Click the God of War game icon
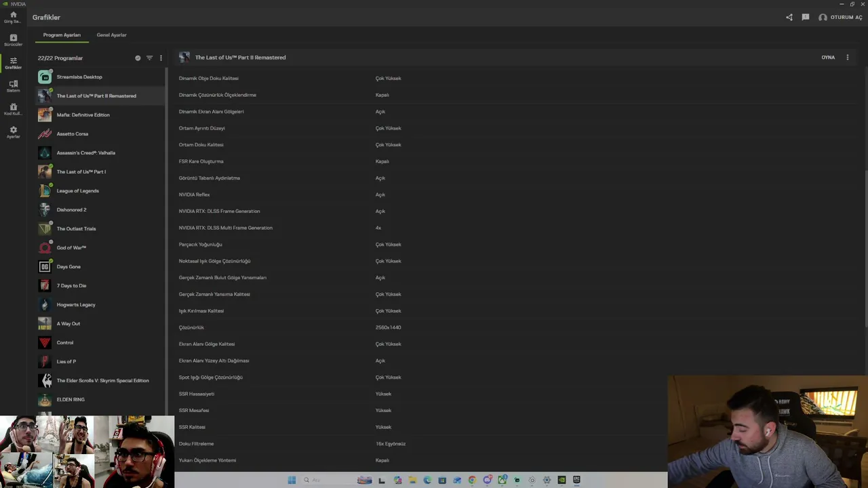Image resolution: width=868 pixels, height=488 pixels. (45, 248)
